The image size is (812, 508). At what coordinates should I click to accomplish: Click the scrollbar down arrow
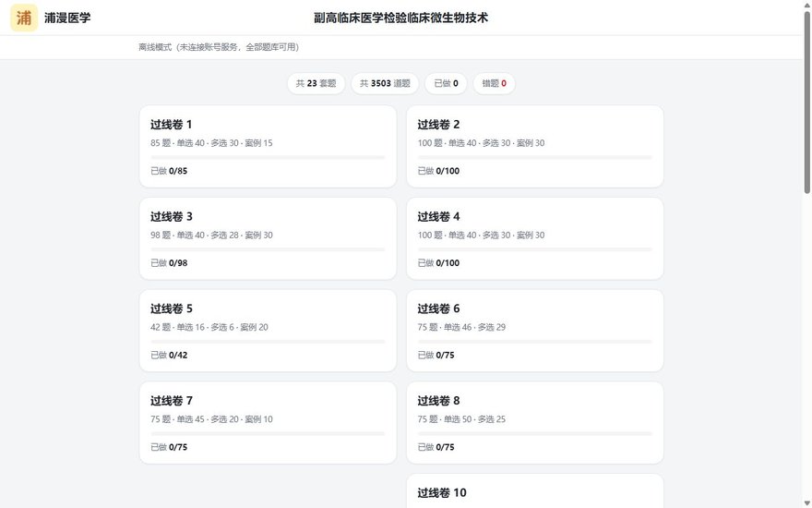point(806,502)
